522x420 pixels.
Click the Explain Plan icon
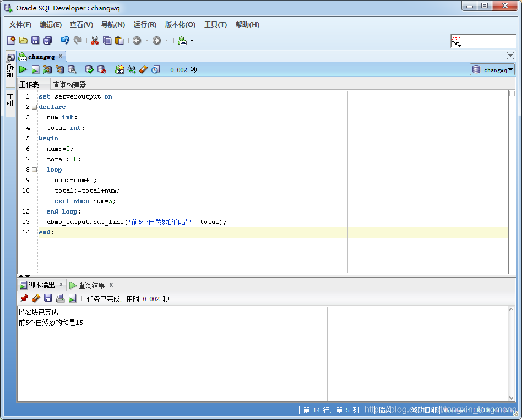point(47,69)
